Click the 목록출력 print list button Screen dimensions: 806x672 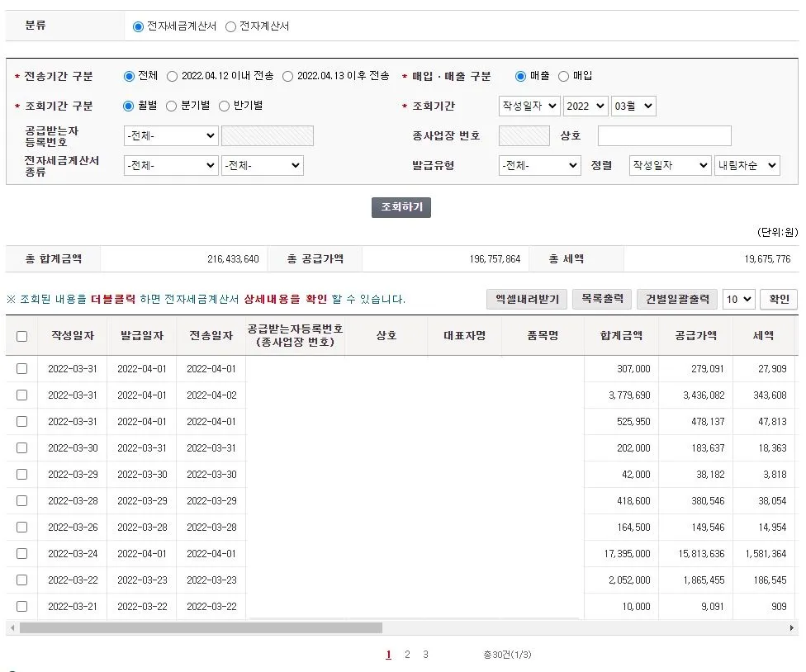click(x=601, y=299)
